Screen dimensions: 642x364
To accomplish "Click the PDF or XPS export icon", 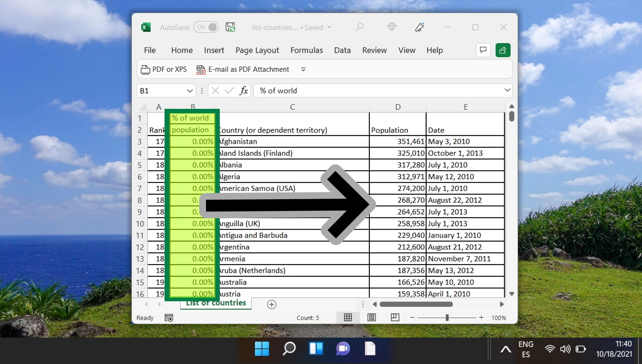I will pos(145,69).
